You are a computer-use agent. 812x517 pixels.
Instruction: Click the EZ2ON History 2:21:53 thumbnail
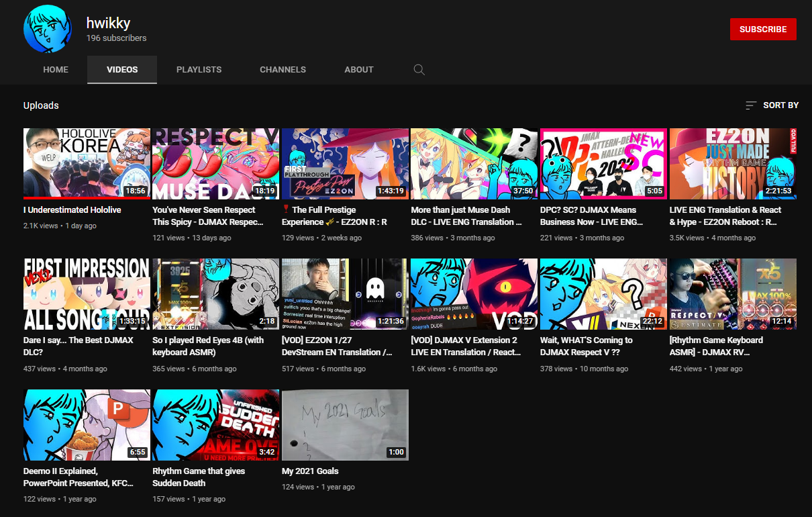click(x=733, y=164)
